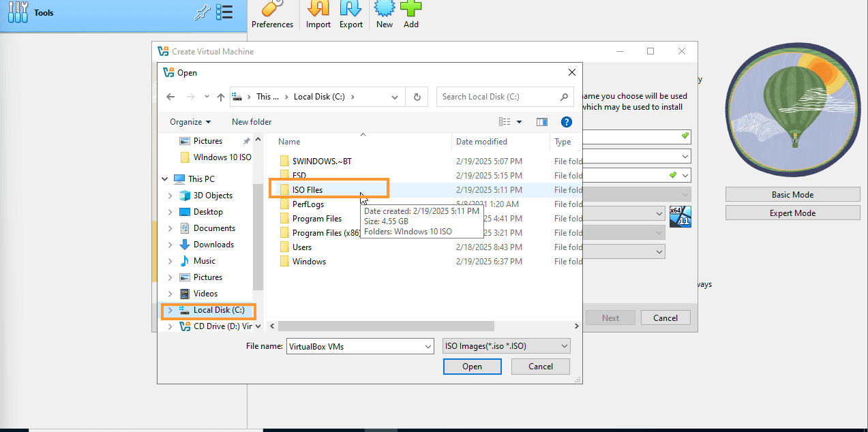Viewport: 868px width, 432px height.
Task: Open the File name history dropdown
Action: tap(428, 346)
